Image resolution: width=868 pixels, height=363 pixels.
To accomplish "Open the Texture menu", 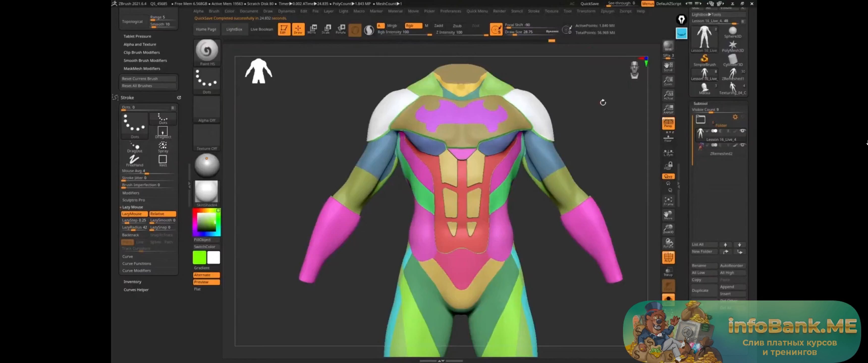I will point(552,11).
